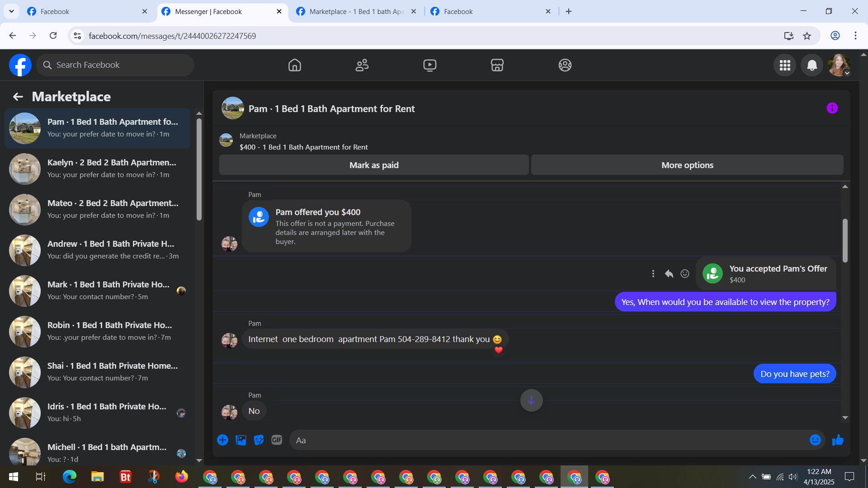This screenshot has width=868, height=488.
Task: Open File Explorer from taskbar
Action: pyautogui.click(x=98, y=477)
